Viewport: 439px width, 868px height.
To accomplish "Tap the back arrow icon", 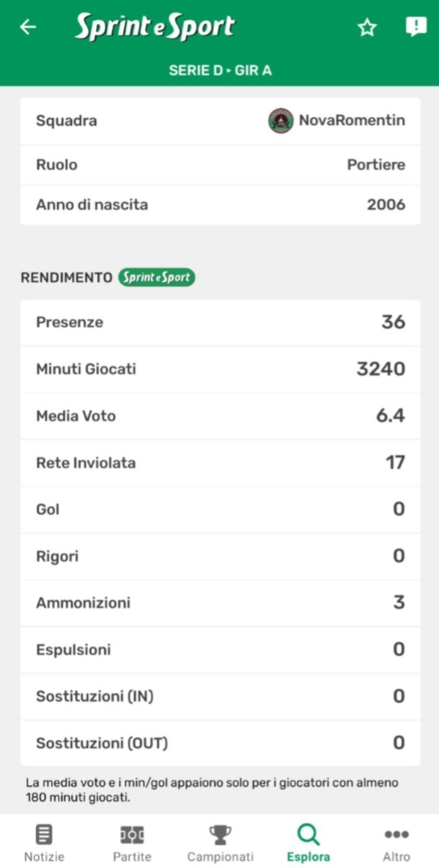I will [x=28, y=27].
